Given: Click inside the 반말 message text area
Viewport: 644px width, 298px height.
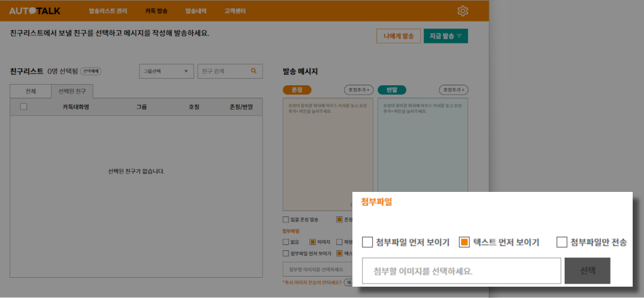Looking at the screenshot, I should 423,144.
